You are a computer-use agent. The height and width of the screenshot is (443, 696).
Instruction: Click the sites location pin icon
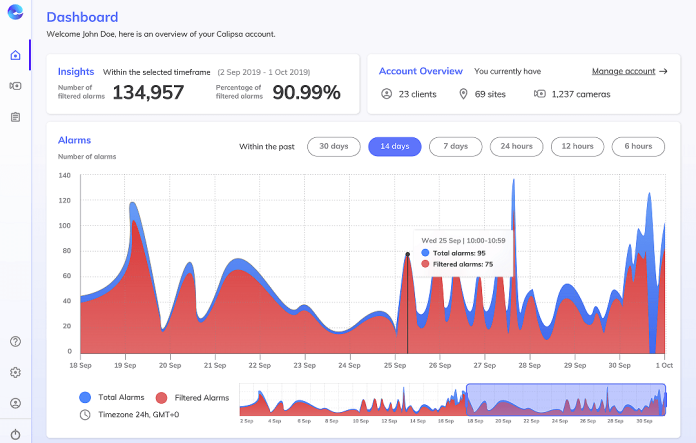(463, 94)
